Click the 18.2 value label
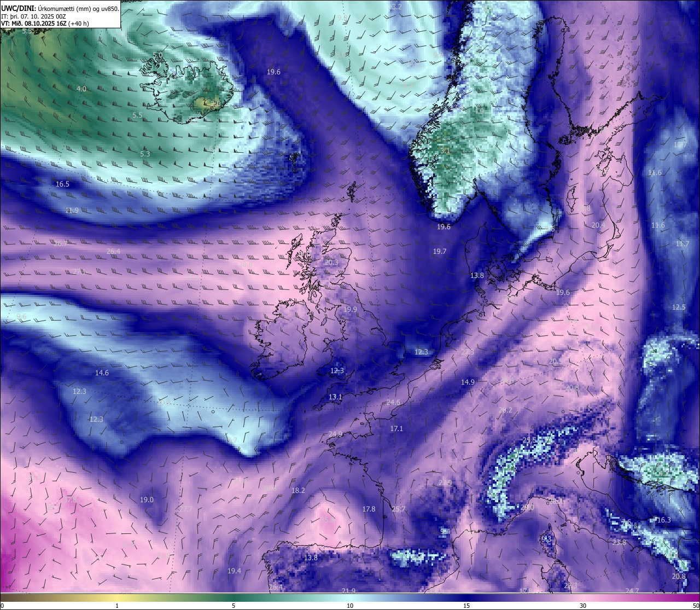This screenshot has height=610, width=700. pos(298,491)
